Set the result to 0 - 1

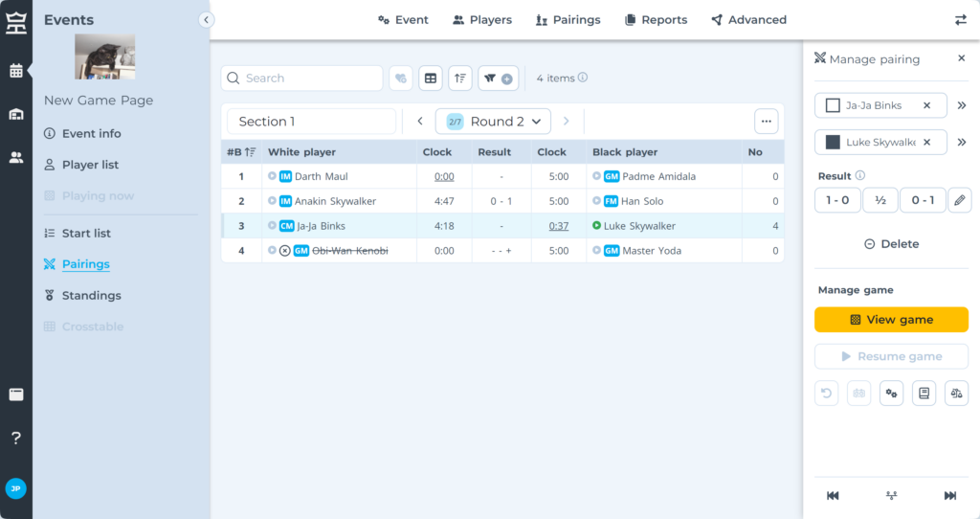pos(923,200)
